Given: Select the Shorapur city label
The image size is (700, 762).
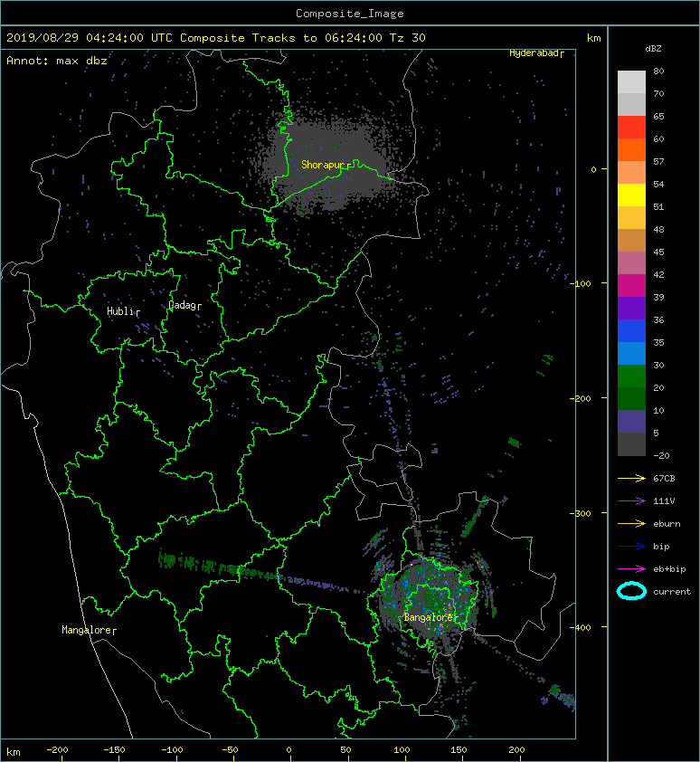Looking at the screenshot, I should (x=326, y=166).
